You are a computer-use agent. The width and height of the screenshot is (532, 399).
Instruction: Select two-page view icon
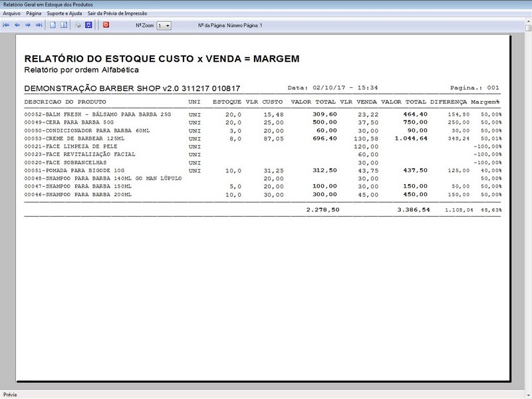tap(64, 25)
